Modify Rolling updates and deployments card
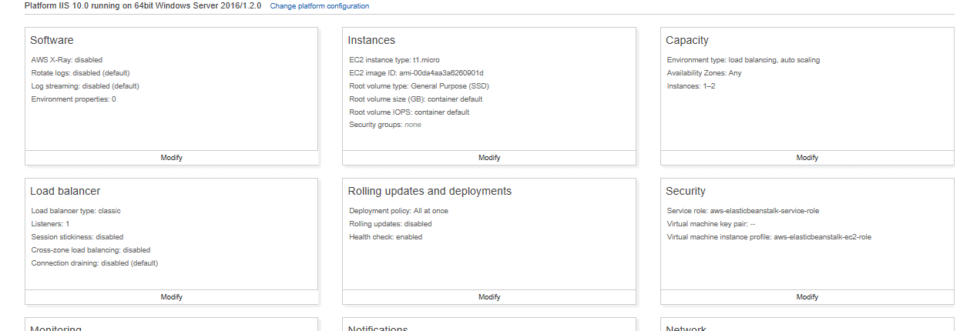980x331 pixels. pos(489,296)
